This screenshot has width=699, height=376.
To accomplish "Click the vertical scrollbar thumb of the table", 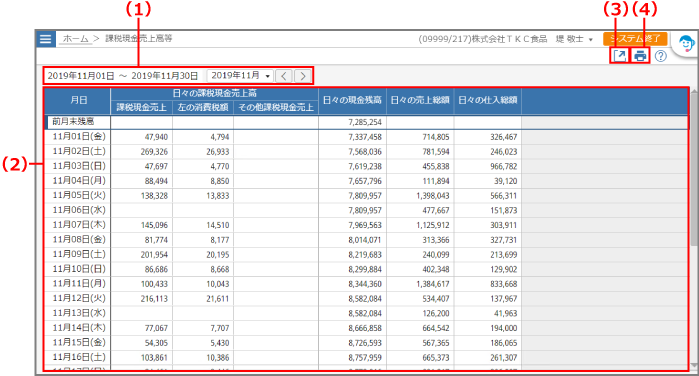I will click(x=694, y=169).
